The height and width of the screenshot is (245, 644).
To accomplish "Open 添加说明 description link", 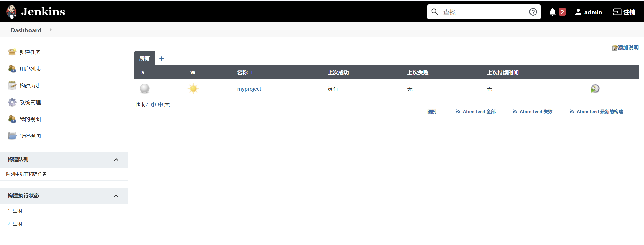I will coord(628,48).
